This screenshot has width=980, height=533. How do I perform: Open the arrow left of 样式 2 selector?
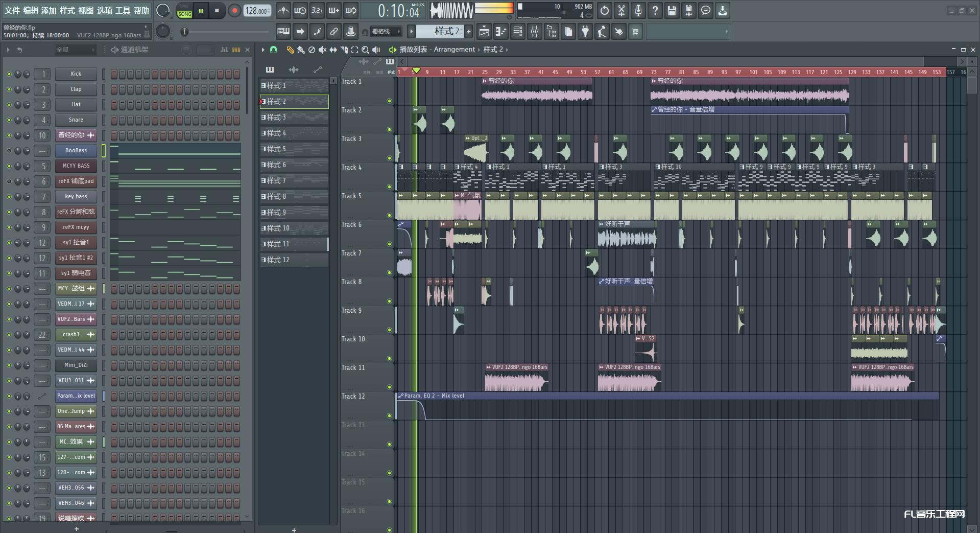411,32
